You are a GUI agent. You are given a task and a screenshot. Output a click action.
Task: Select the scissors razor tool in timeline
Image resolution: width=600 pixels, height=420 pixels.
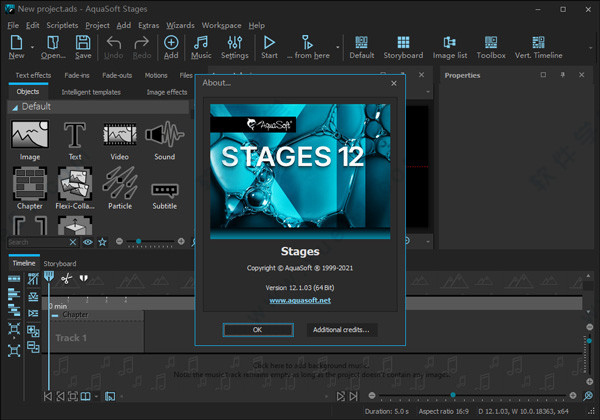click(x=66, y=278)
